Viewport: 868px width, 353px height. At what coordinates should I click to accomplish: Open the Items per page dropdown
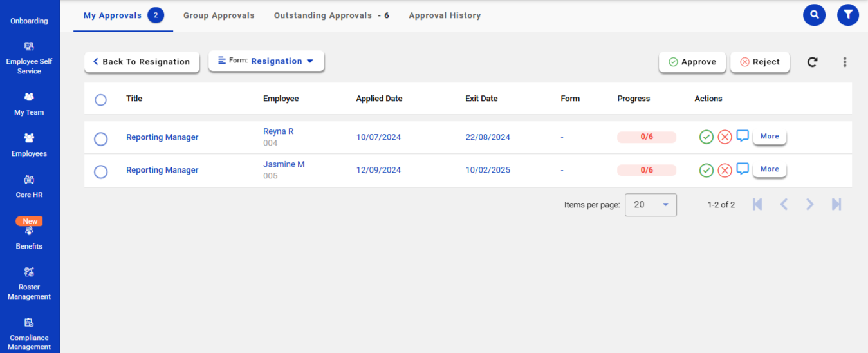[651, 205]
